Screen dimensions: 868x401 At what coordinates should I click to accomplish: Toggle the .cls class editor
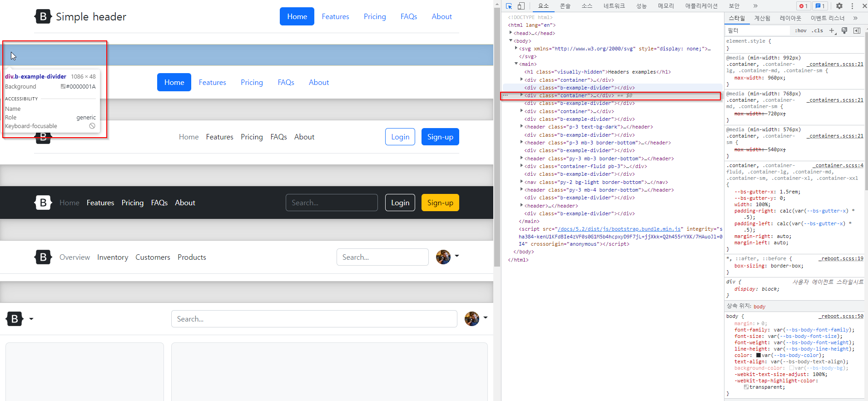click(x=818, y=30)
